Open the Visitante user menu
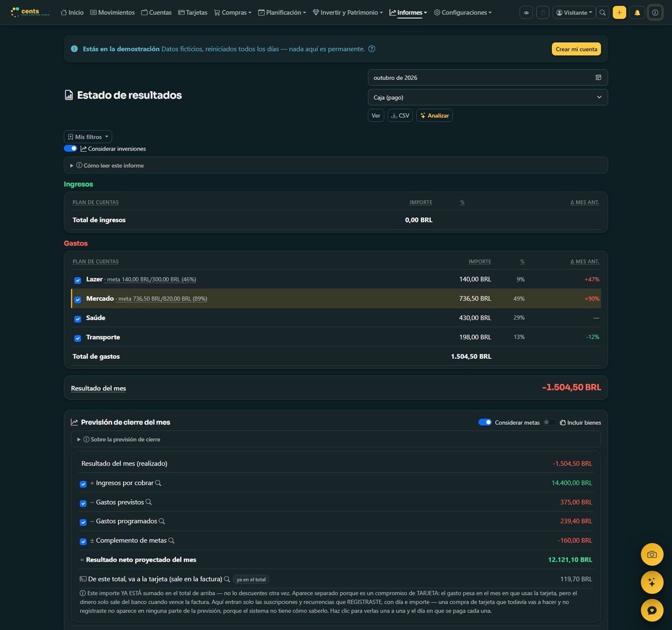 pos(574,13)
